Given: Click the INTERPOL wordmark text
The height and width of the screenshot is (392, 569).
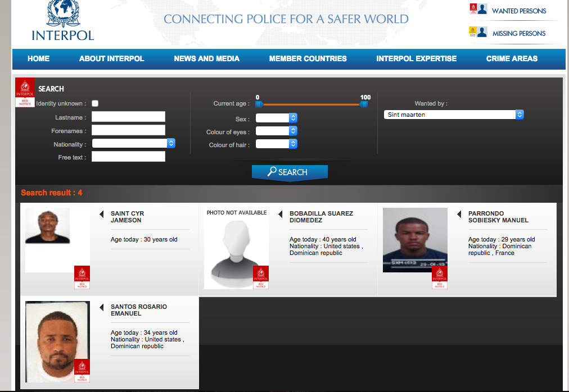Looking at the screenshot, I should point(63,35).
